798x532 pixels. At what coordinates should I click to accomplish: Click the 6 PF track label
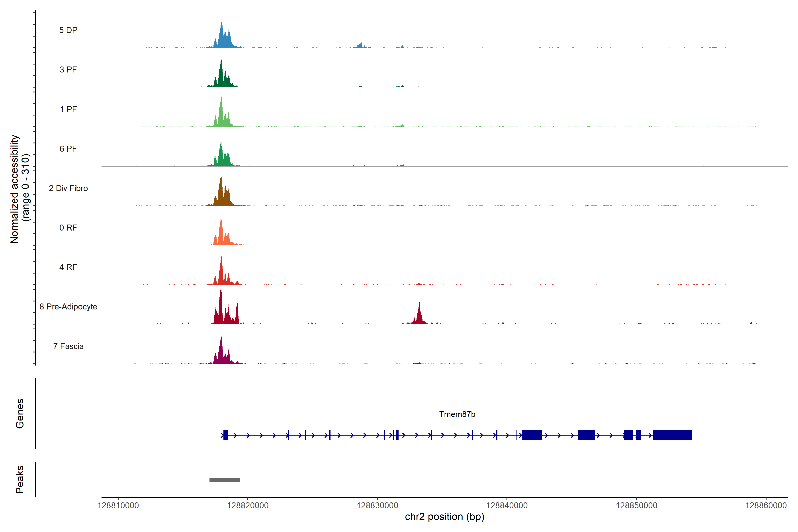click(68, 149)
